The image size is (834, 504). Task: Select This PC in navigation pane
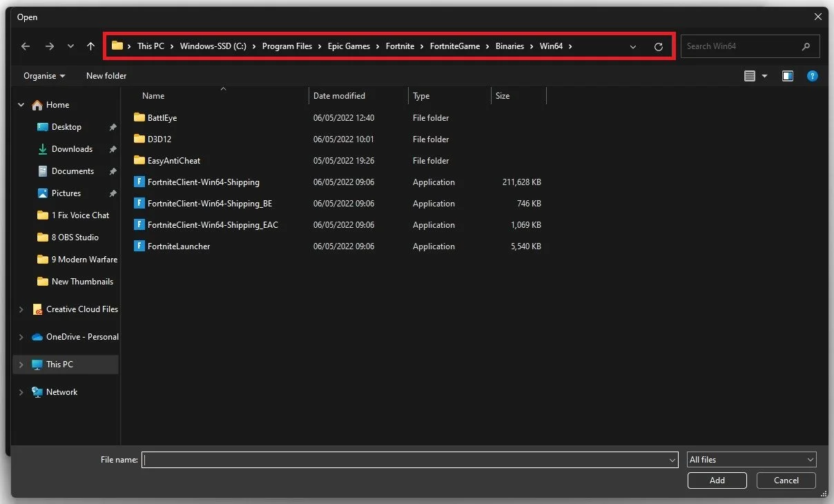pos(59,365)
